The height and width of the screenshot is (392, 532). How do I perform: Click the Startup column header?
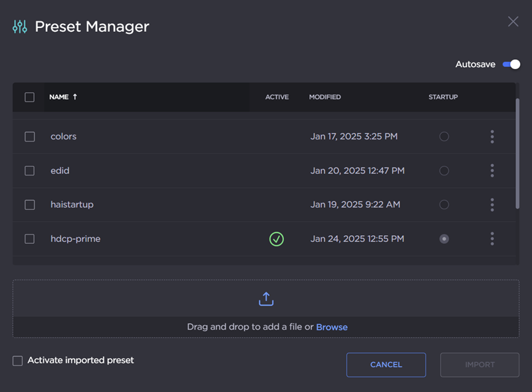(443, 97)
